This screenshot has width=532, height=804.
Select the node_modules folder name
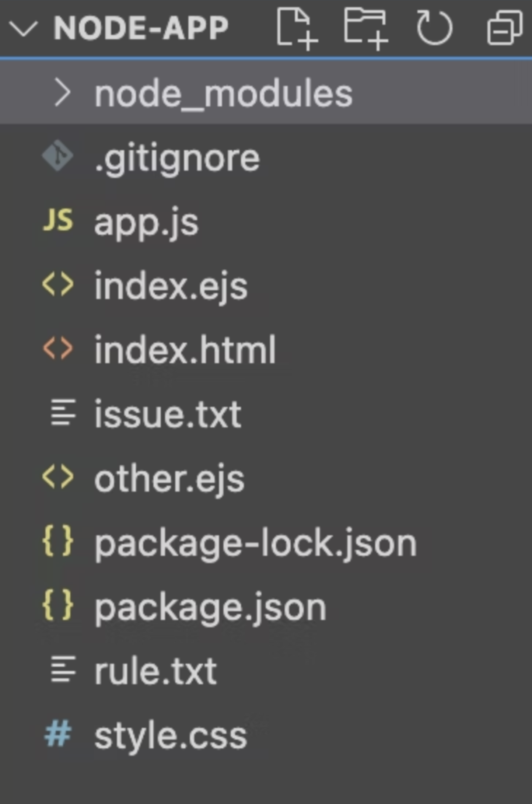[223, 94]
